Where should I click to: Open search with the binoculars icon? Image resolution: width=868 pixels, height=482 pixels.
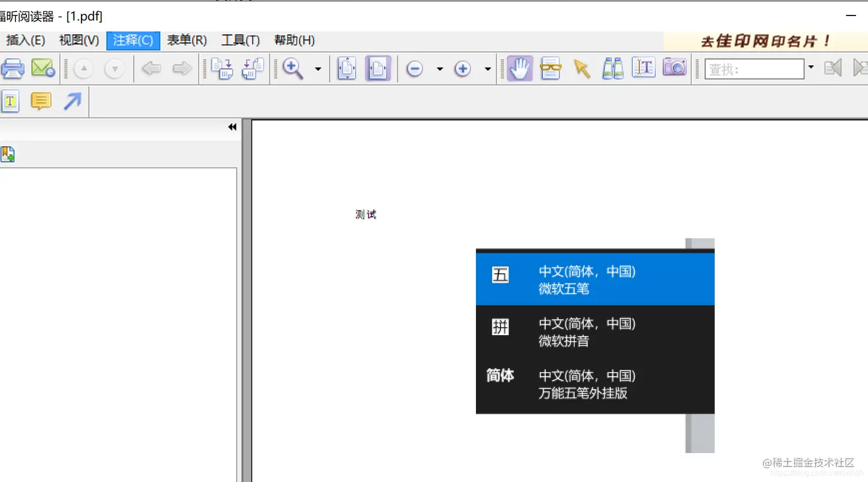coord(612,68)
